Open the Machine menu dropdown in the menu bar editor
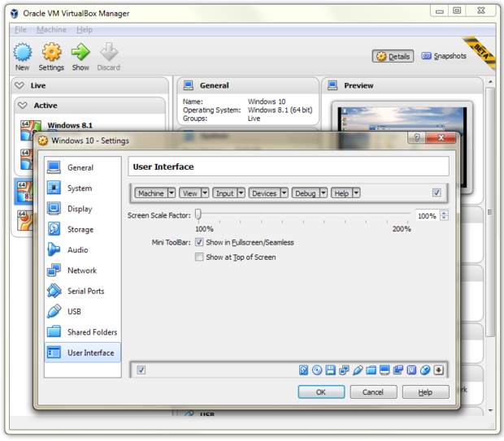 [x=154, y=193]
